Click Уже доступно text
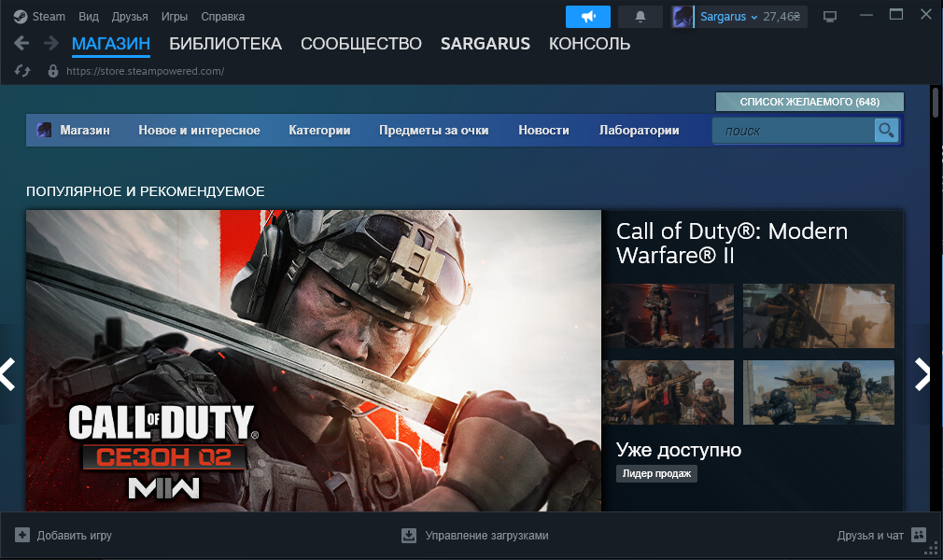 pos(679,450)
